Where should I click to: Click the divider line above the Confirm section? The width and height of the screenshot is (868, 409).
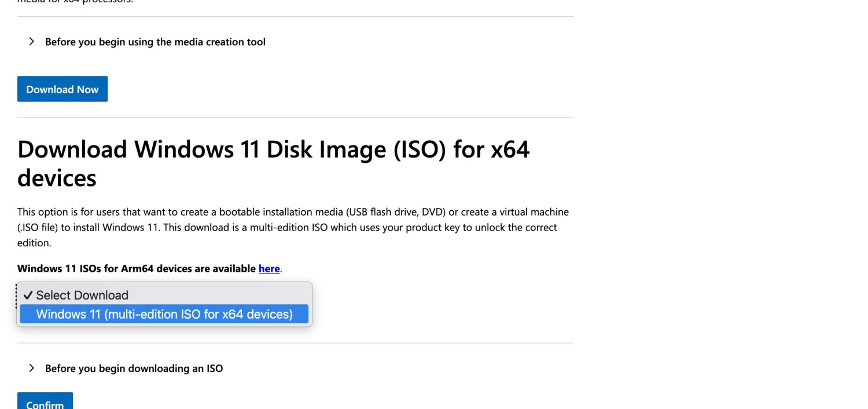point(295,343)
